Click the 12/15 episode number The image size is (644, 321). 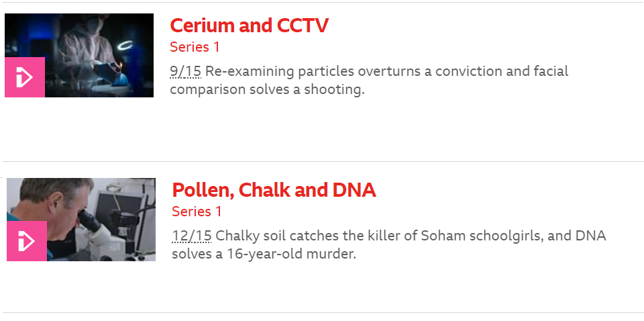click(191, 236)
